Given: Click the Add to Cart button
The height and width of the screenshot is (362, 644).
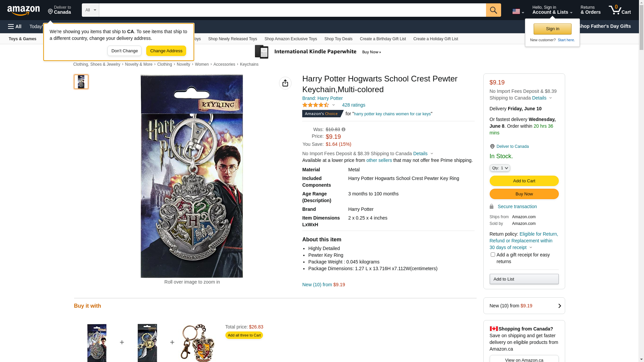Looking at the screenshot, I should pos(524,181).
